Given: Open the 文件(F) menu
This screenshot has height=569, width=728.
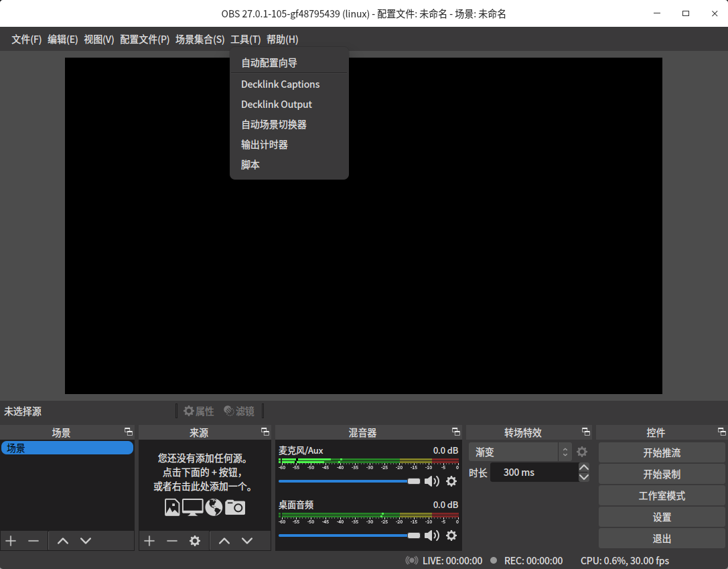Looking at the screenshot, I should [x=27, y=40].
